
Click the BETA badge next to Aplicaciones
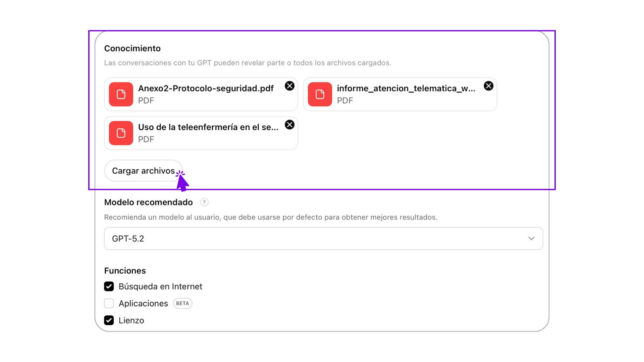[x=182, y=303]
